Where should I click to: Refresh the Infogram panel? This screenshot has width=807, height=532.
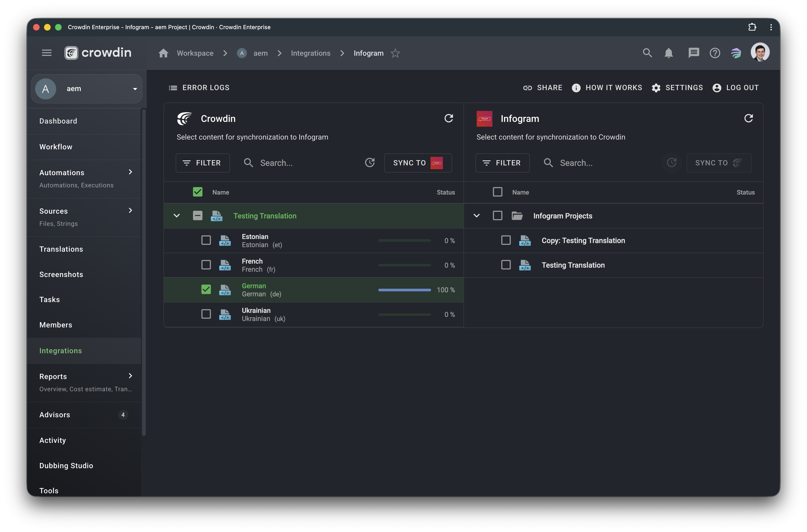click(748, 118)
